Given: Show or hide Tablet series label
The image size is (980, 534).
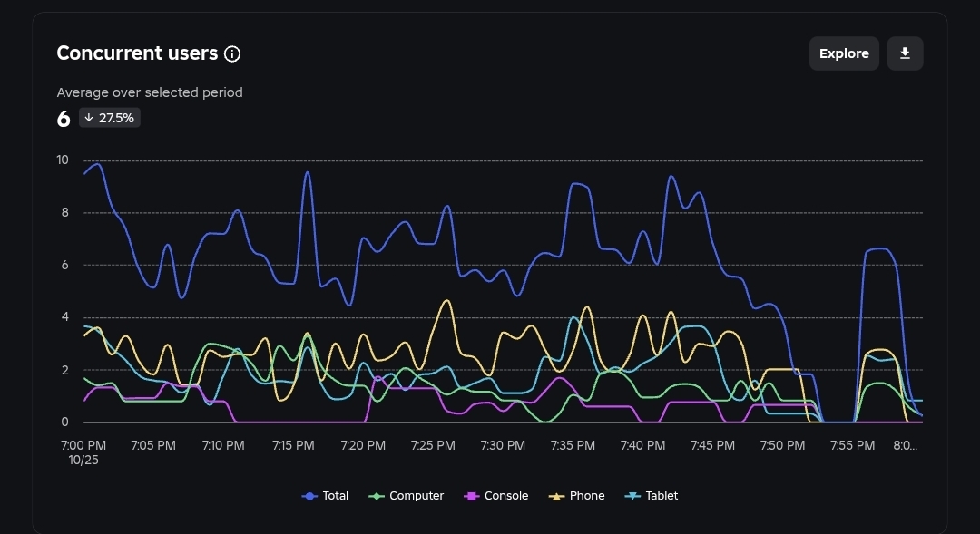Looking at the screenshot, I should [x=661, y=496].
